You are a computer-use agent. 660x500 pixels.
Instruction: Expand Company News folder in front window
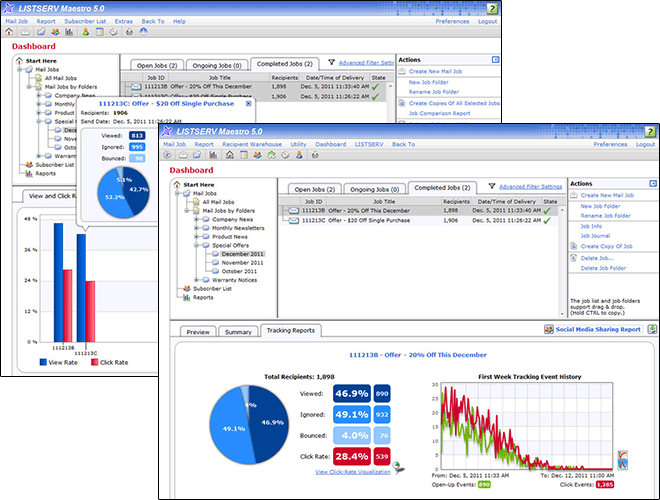click(x=196, y=219)
